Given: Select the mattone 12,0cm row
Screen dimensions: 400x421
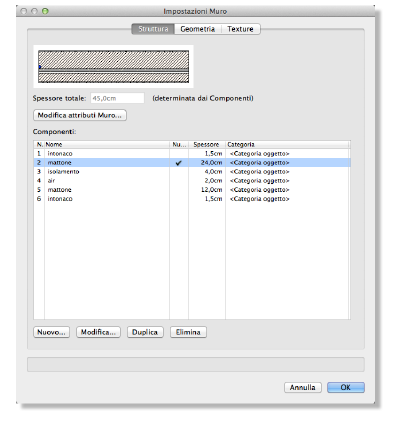Looking at the screenshot, I should [x=192, y=190].
